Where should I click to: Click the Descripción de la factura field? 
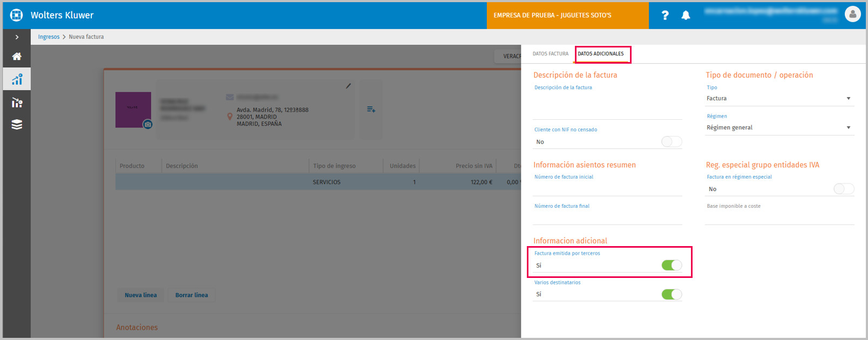pyautogui.click(x=607, y=106)
